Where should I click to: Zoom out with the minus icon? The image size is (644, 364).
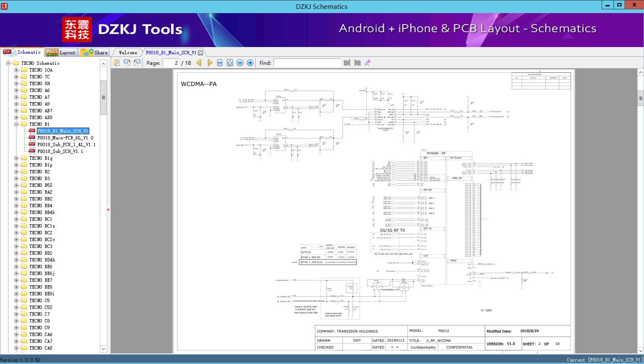point(240,63)
